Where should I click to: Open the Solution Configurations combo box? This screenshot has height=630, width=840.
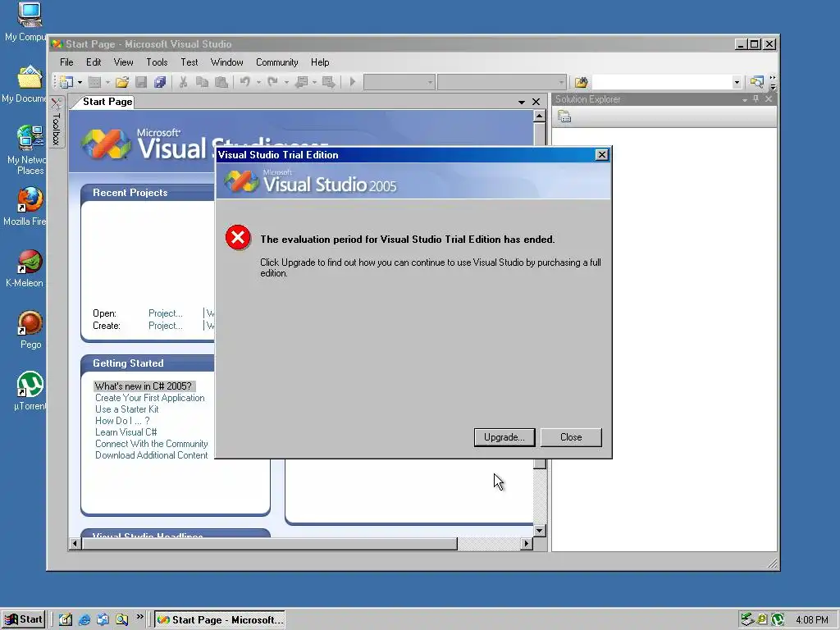tap(399, 82)
